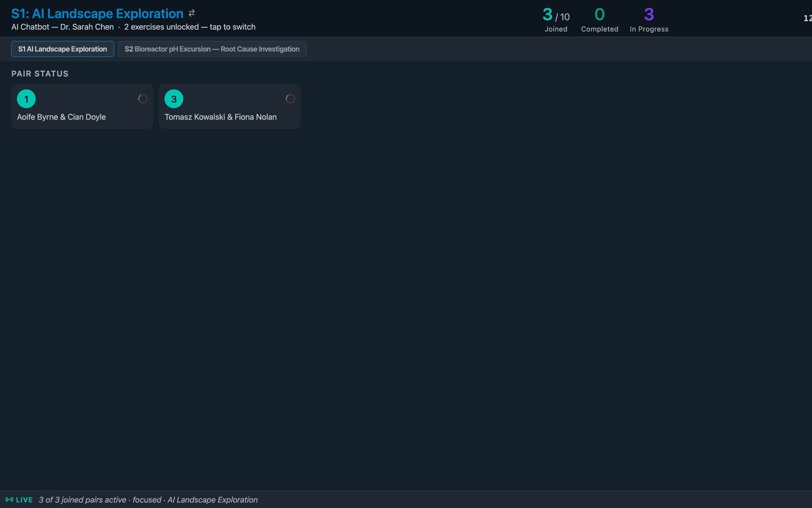Click the exercise switch arrows icon
The height and width of the screenshot is (508, 812).
(191, 13)
